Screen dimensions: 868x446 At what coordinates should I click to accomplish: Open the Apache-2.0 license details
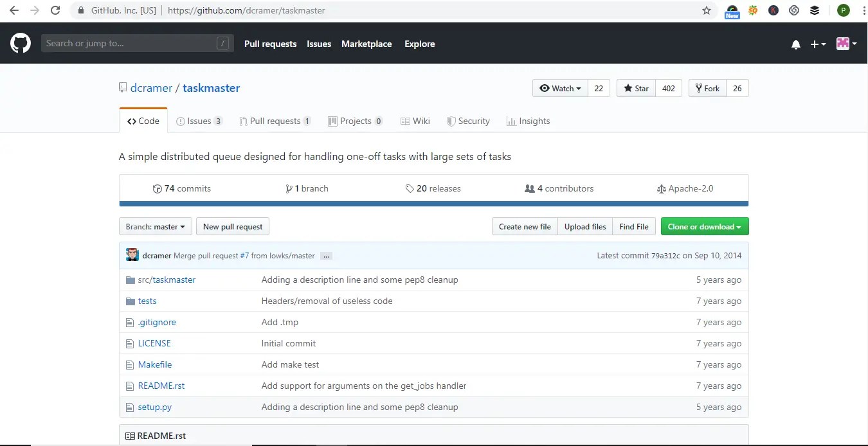(x=685, y=188)
